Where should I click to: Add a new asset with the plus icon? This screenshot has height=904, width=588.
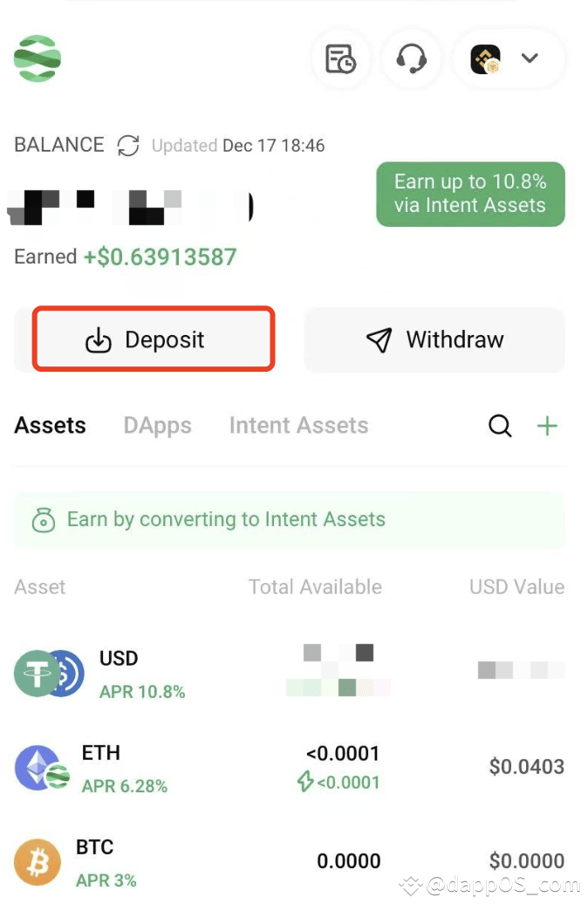click(548, 426)
